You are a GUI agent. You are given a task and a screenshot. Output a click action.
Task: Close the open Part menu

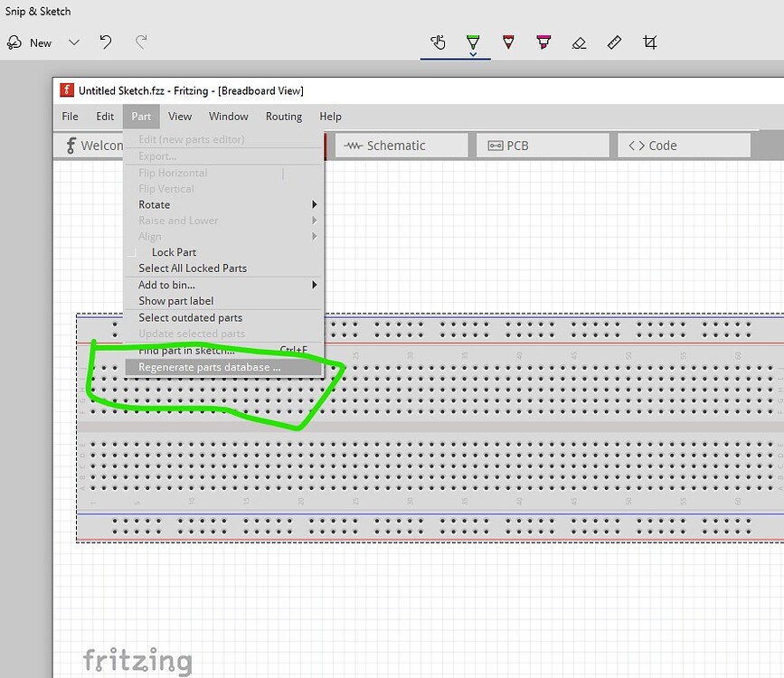[x=141, y=117]
